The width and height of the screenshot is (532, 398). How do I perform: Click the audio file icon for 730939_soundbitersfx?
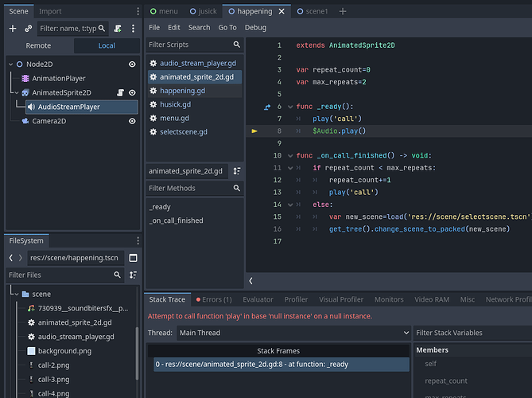(x=31, y=308)
